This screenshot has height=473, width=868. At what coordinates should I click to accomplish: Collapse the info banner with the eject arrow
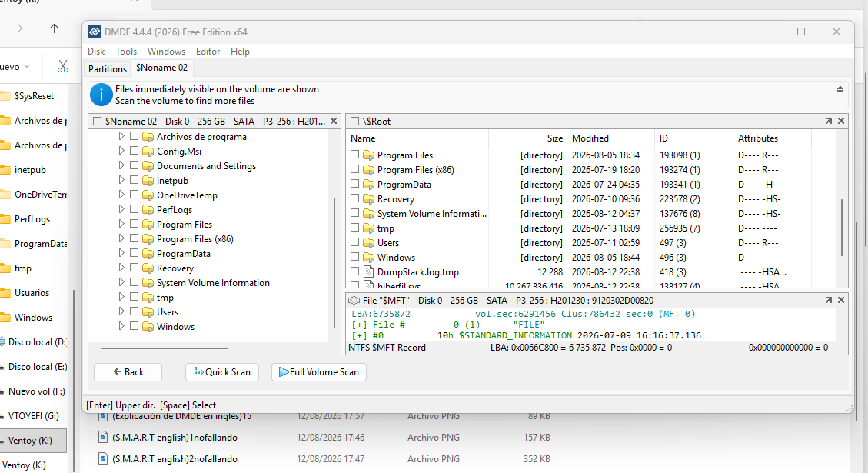[x=840, y=89]
